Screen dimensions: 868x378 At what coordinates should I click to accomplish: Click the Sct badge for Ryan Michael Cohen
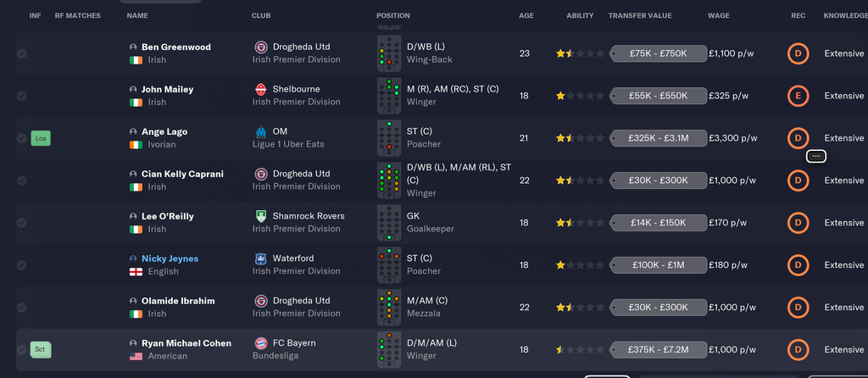coord(41,349)
